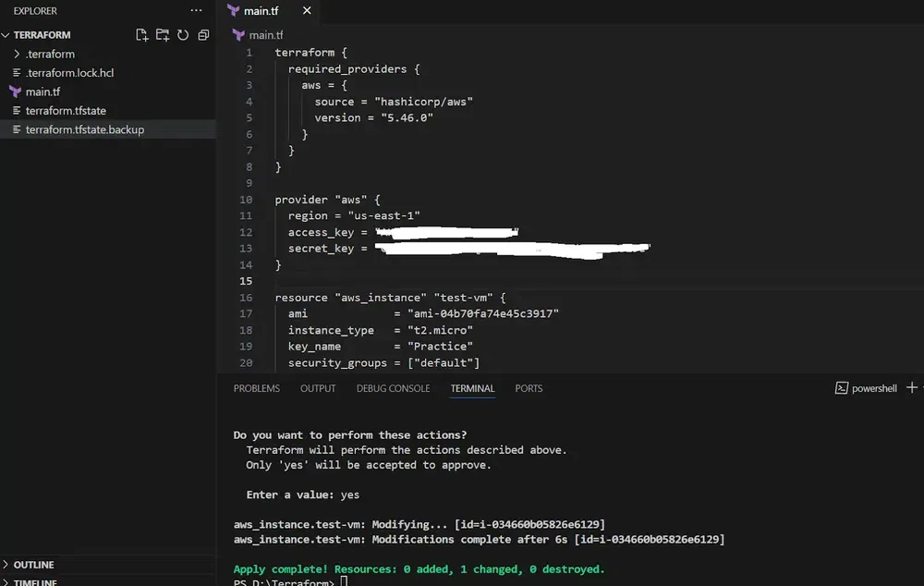Click the "hashicorp/aws" source value

pyautogui.click(x=424, y=102)
